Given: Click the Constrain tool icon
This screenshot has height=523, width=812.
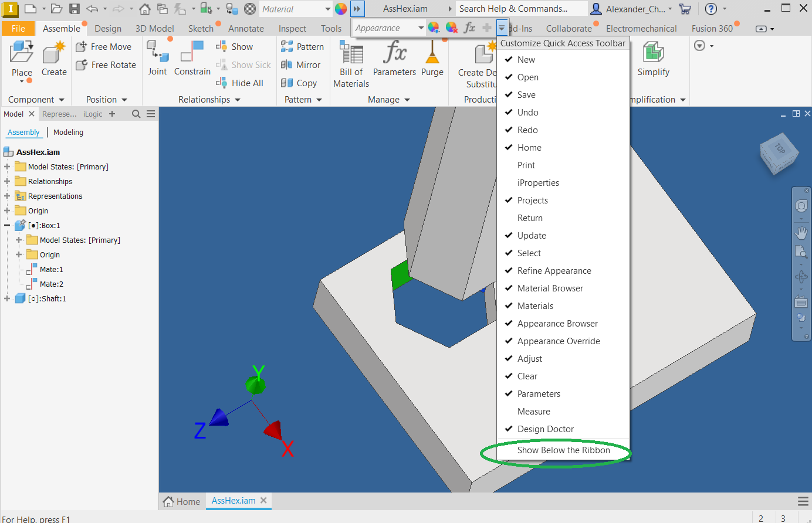Looking at the screenshot, I should click(192, 52).
